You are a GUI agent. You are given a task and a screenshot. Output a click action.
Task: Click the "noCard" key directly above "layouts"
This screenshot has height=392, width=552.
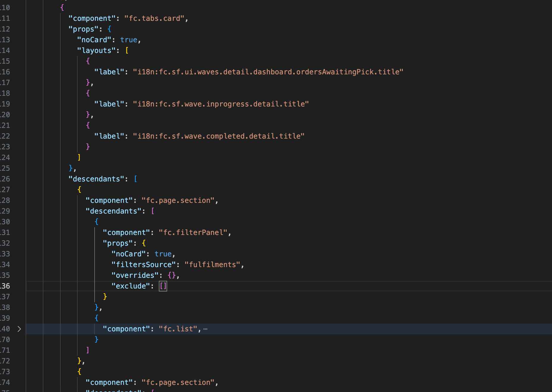(94, 40)
